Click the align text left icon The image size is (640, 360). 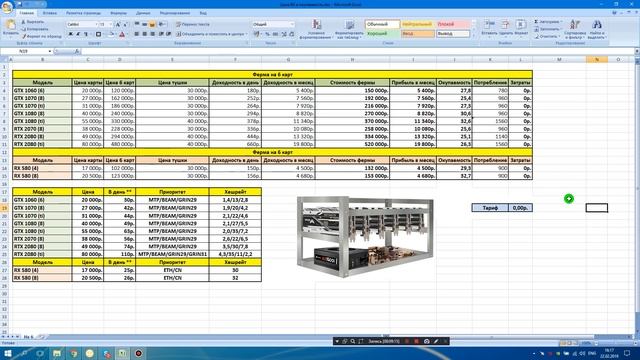pos(137,34)
